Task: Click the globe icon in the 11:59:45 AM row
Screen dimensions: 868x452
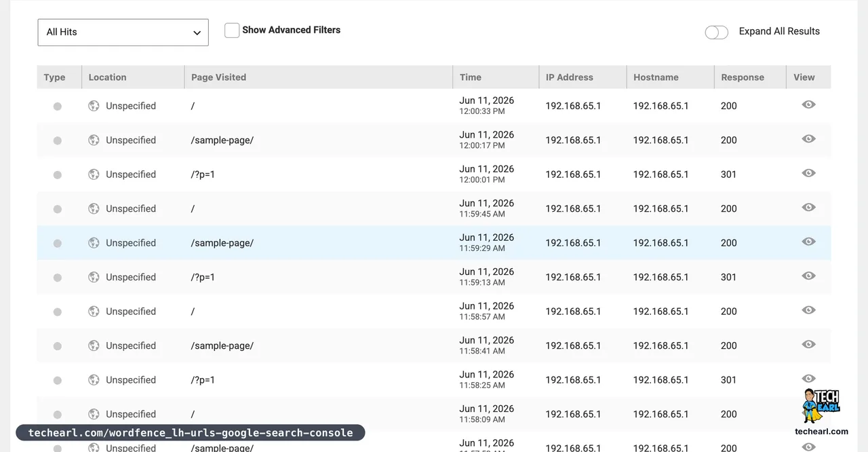Action: (94, 208)
